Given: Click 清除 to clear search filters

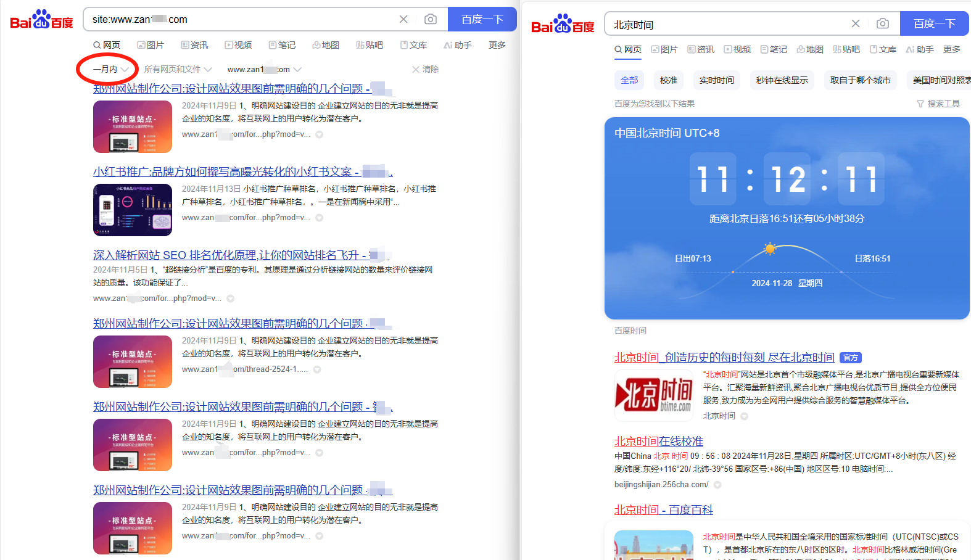Looking at the screenshot, I should click(426, 69).
